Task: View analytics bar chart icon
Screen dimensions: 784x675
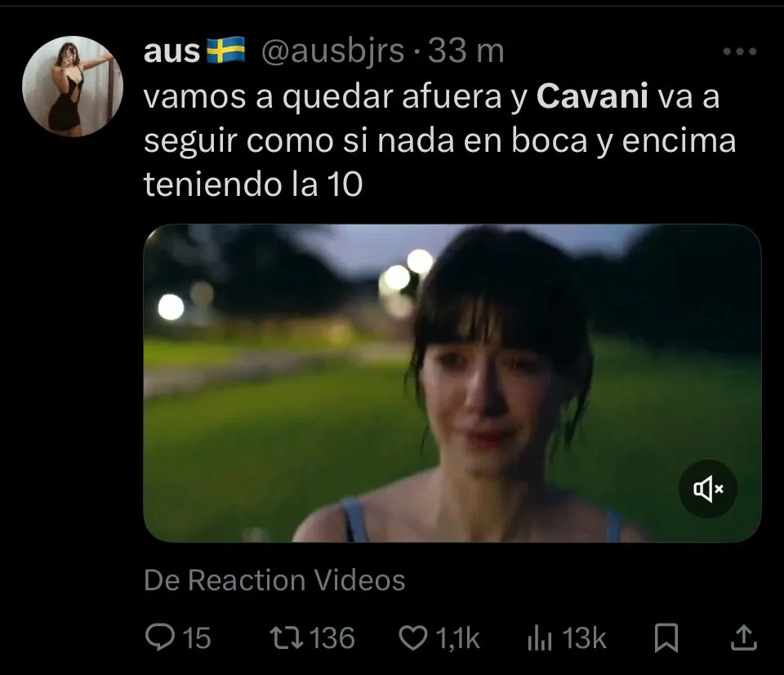Action: pyautogui.click(x=540, y=639)
